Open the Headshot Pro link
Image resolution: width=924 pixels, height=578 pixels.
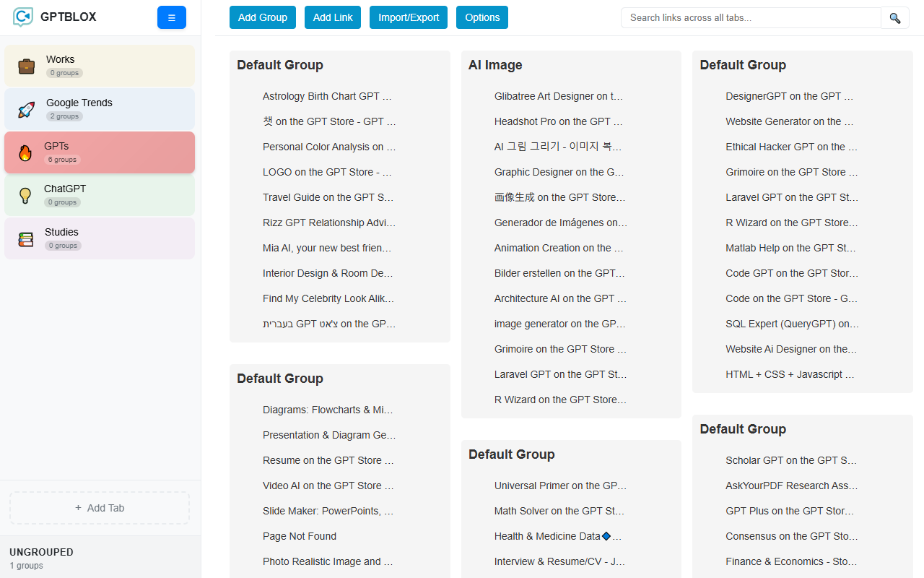click(558, 121)
